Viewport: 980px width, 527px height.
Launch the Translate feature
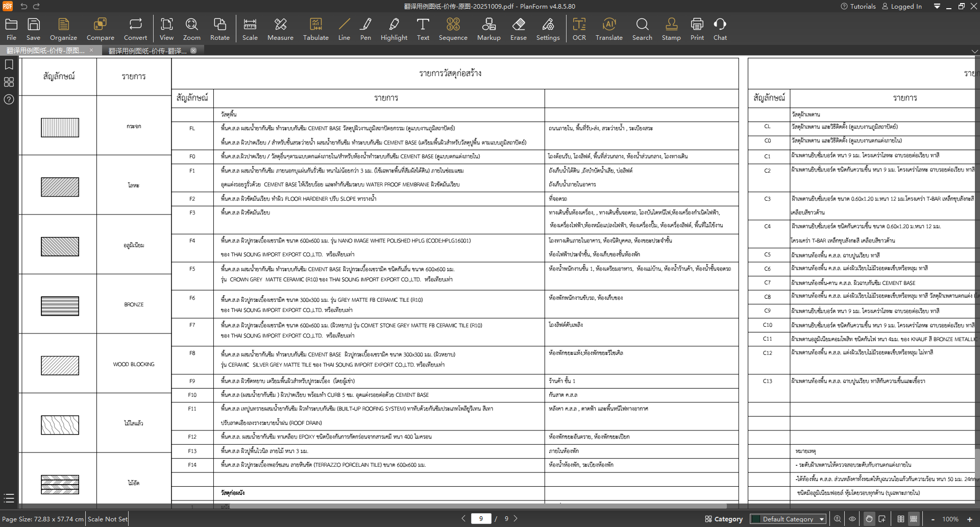pos(608,29)
